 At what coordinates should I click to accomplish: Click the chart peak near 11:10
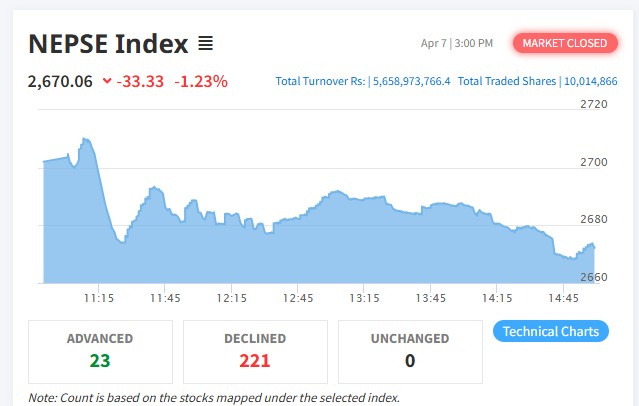pos(86,139)
